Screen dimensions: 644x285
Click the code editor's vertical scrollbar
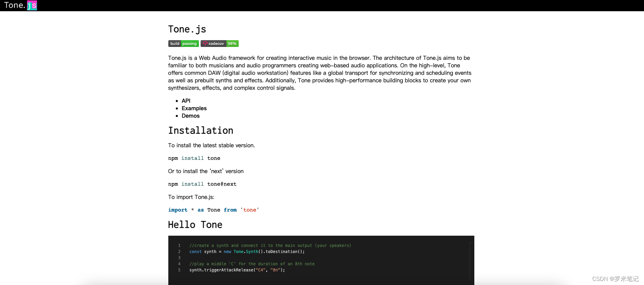tap(472, 261)
